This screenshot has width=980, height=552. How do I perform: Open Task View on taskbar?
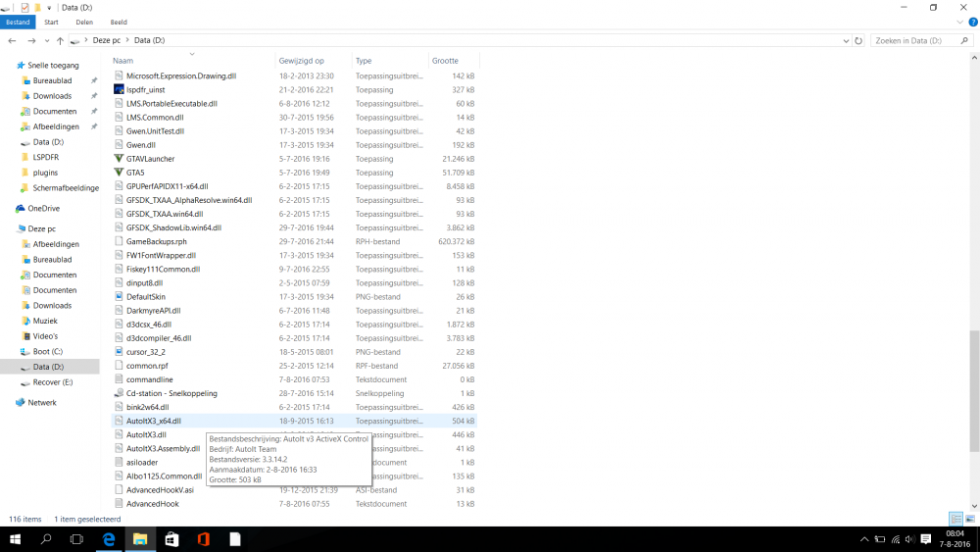pos(76,539)
